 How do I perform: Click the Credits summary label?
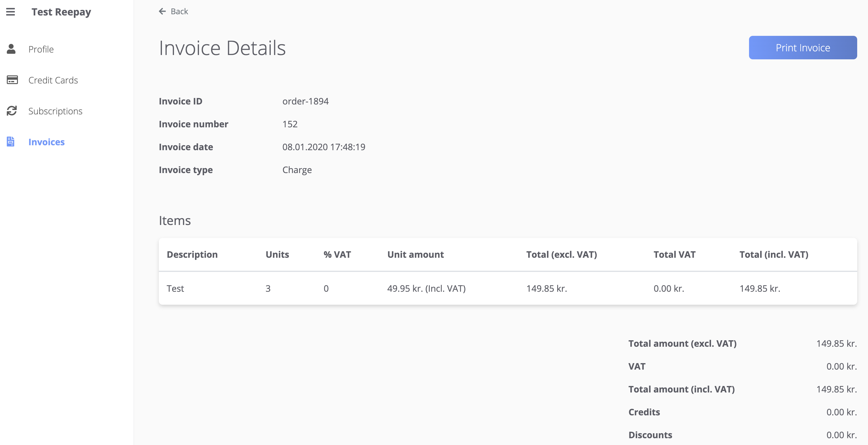(x=644, y=412)
